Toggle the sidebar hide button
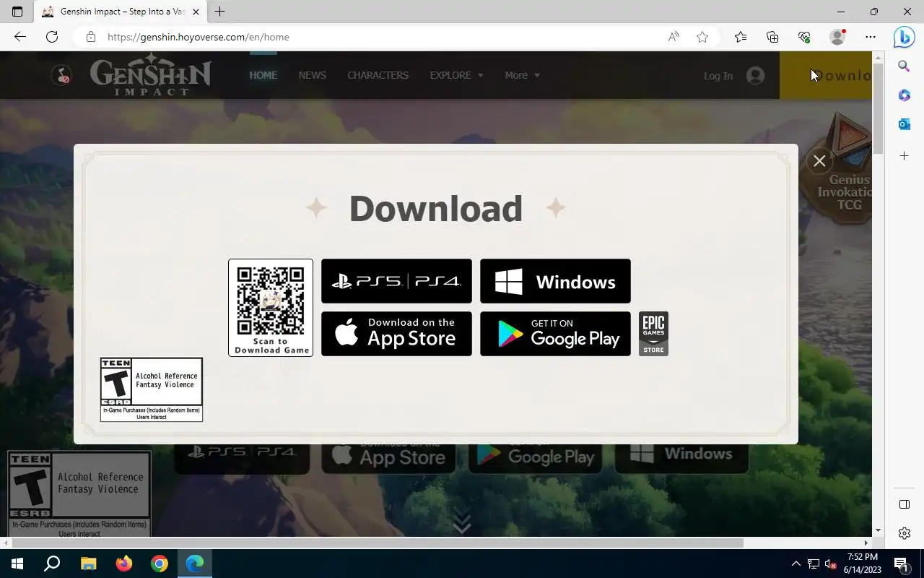This screenshot has height=578, width=924. click(x=904, y=504)
